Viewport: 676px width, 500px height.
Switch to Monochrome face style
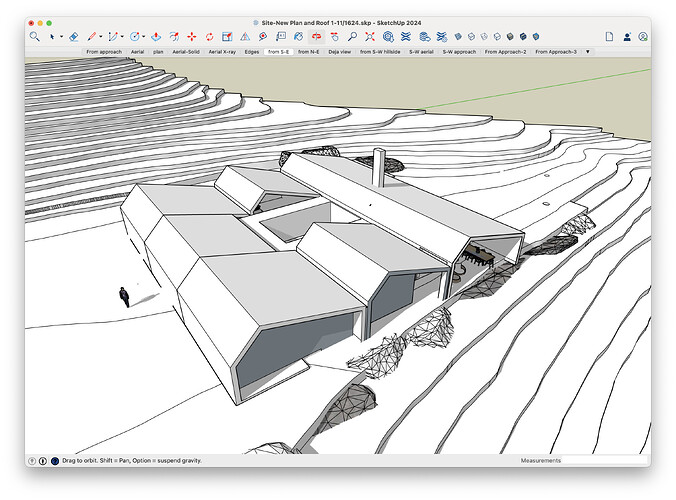536,37
